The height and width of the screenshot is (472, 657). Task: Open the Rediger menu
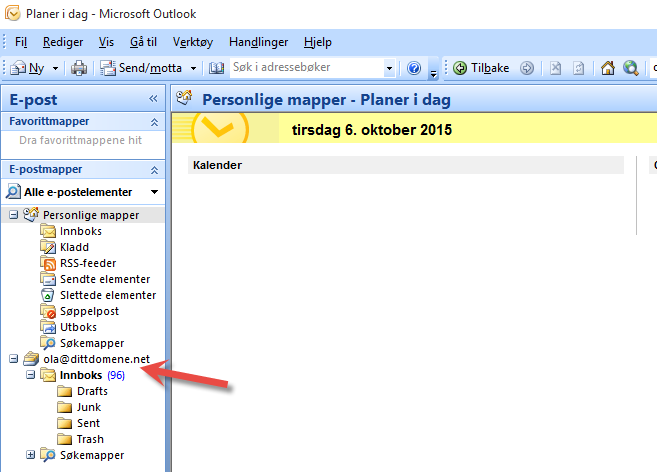[x=63, y=42]
